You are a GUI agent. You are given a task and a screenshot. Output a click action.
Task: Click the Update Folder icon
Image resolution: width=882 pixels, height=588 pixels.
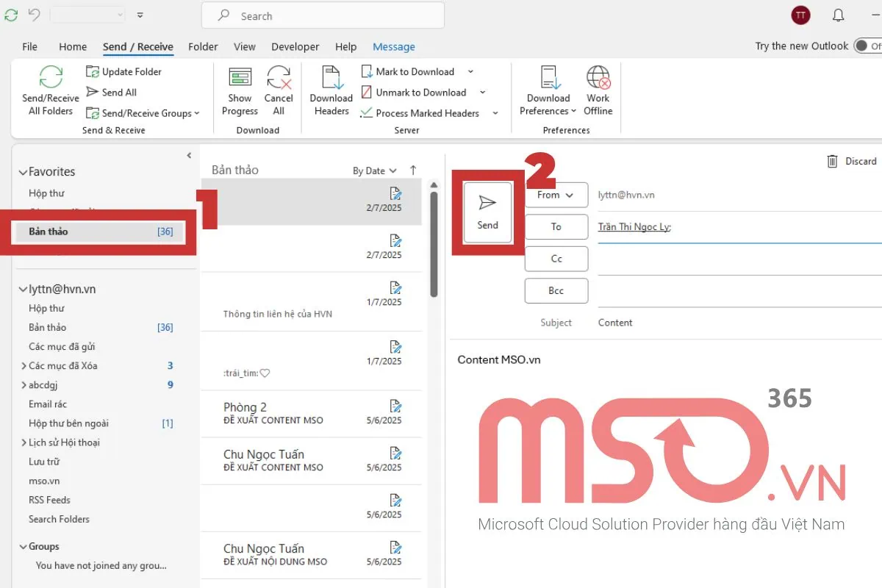point(93,71)
